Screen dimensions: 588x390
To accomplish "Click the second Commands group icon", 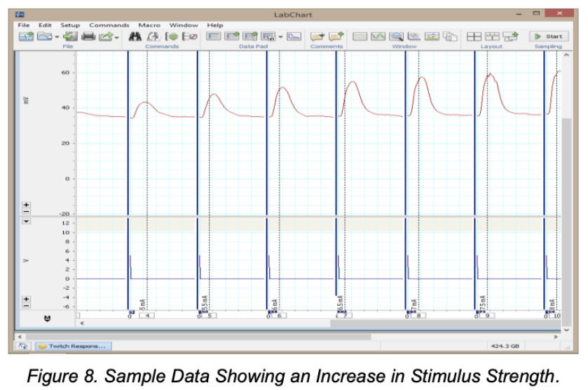I will coord(153,36).
